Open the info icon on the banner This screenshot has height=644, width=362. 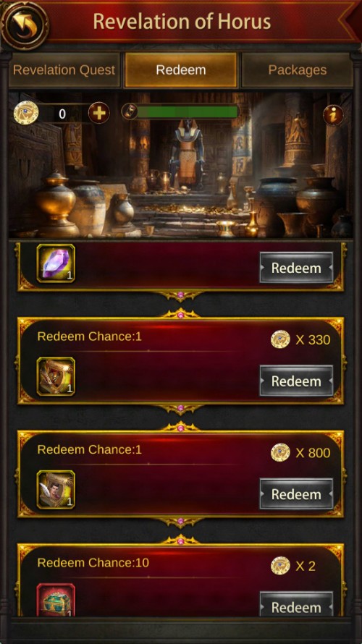tap(333, 115)
